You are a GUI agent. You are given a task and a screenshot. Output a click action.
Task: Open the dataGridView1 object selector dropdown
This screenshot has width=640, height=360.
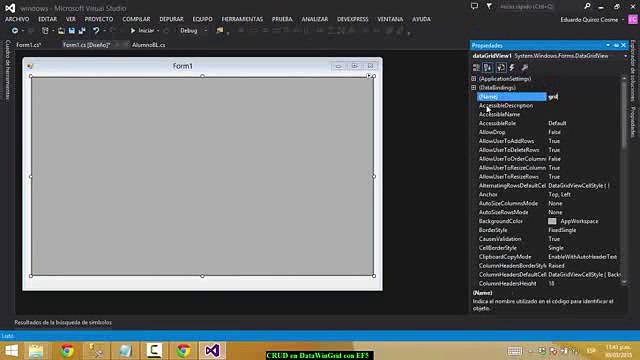coord(625,56)
